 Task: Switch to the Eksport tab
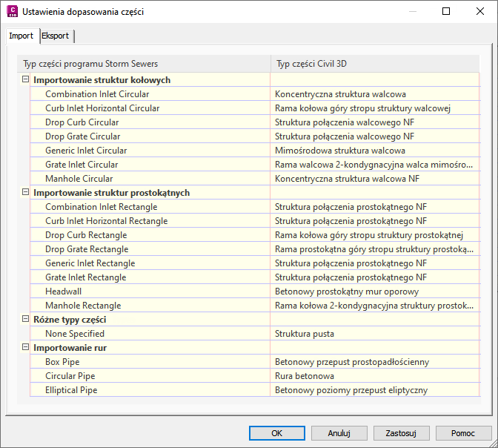coord(56,36)
